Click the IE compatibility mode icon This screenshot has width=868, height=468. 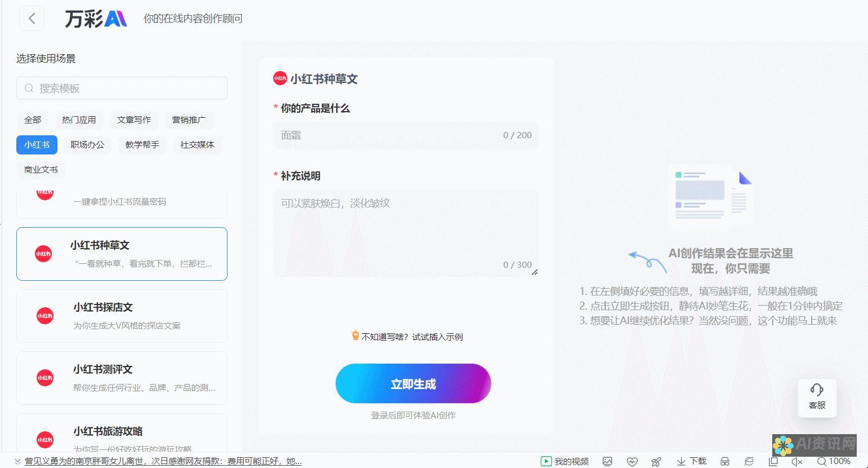click(749, 461)
